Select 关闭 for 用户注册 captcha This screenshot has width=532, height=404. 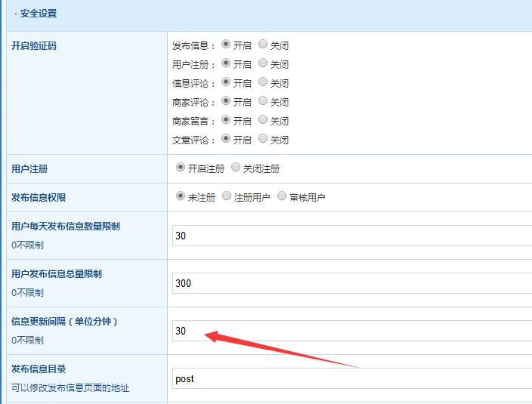[x=263, y=63]
